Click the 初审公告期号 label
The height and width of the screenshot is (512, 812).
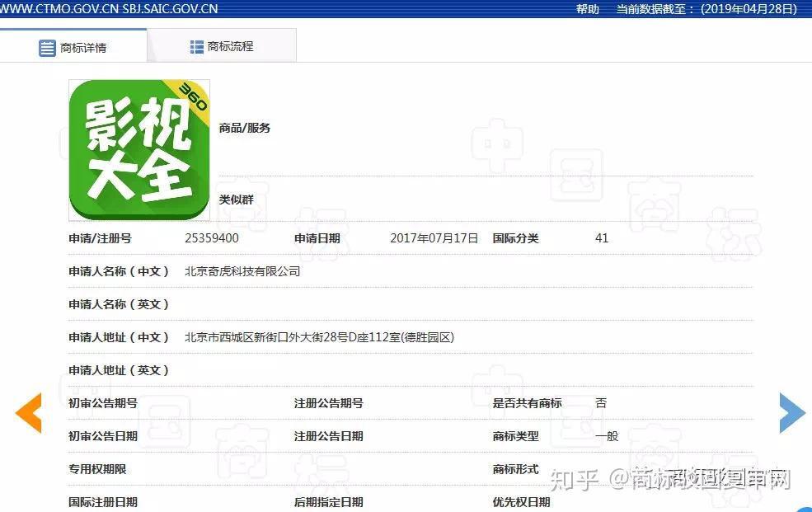(103, 403)
